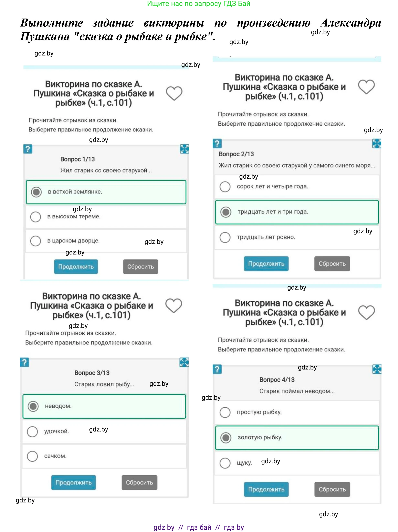Click the heart icon on question 1 quiz
The height and width of the screenshot is (532, 398).
point(174,93)
